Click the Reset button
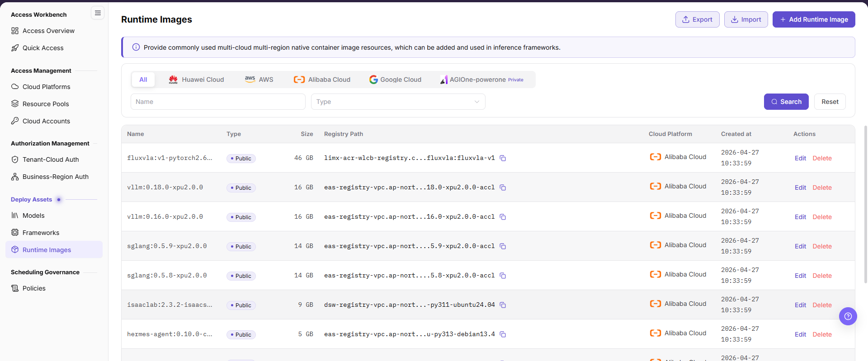Viewport: 868px width, 361px height. pos(830,102)
